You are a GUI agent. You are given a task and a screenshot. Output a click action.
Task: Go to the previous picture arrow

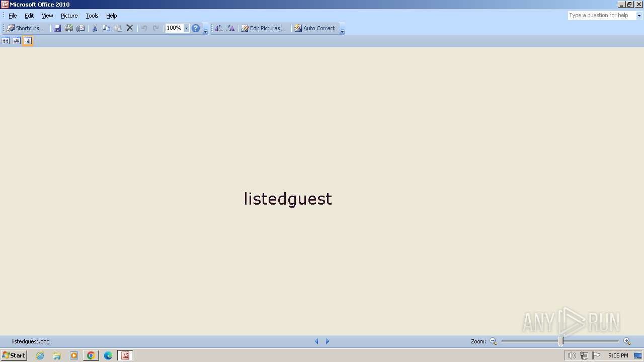[316, 341]
